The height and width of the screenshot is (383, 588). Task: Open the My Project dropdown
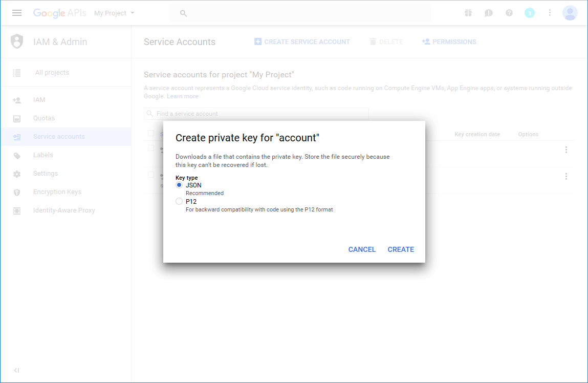(x=114, y=13)
